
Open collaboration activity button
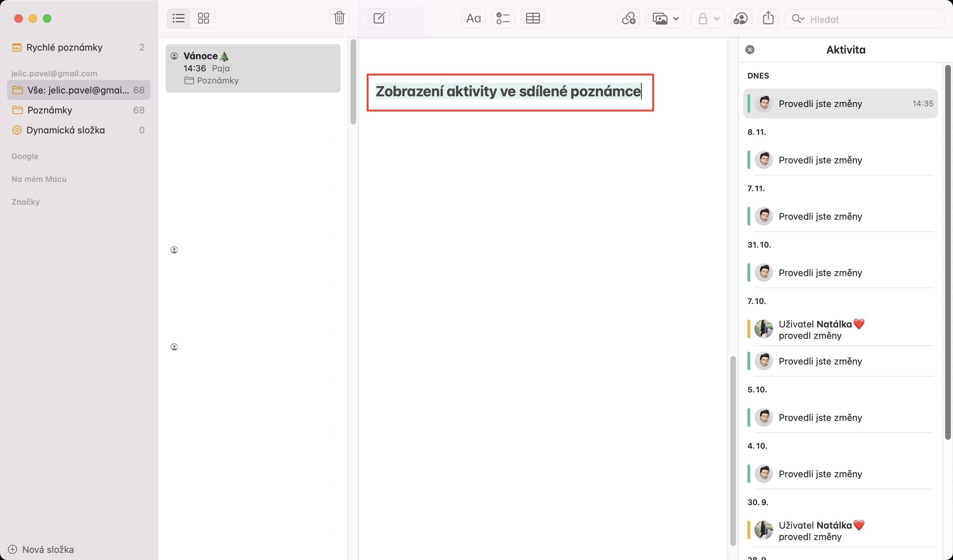[x=741, y=18]
